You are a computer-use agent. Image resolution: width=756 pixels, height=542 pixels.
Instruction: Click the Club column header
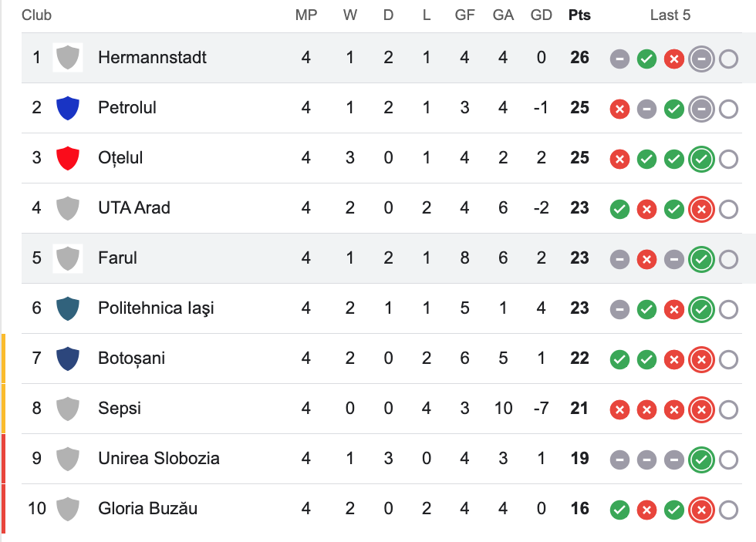point(37,15)
